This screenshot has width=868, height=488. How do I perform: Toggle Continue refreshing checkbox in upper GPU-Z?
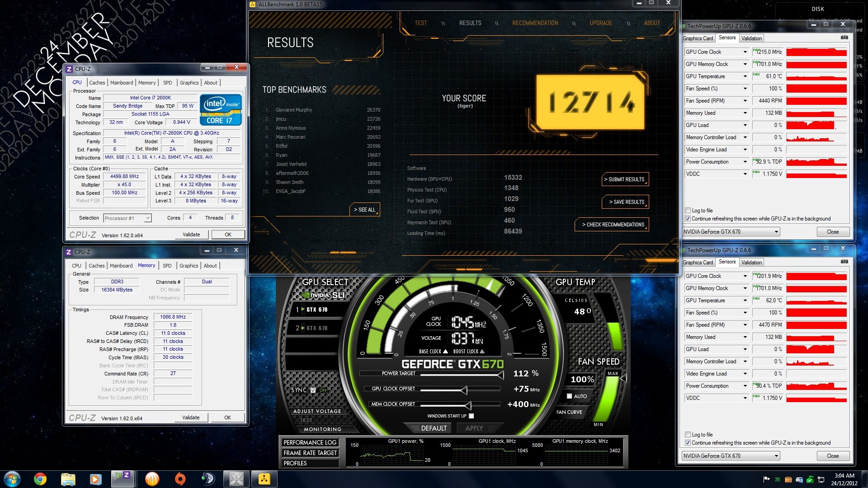click(688, 219)
